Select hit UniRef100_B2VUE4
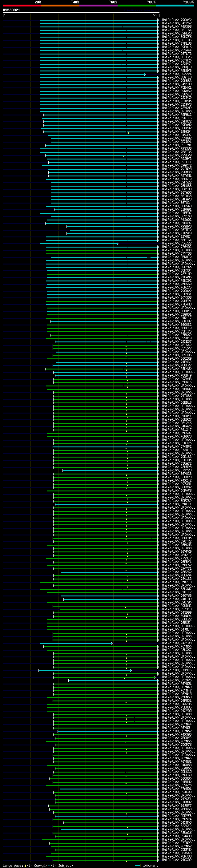197x868 pixels. point(177,236)
